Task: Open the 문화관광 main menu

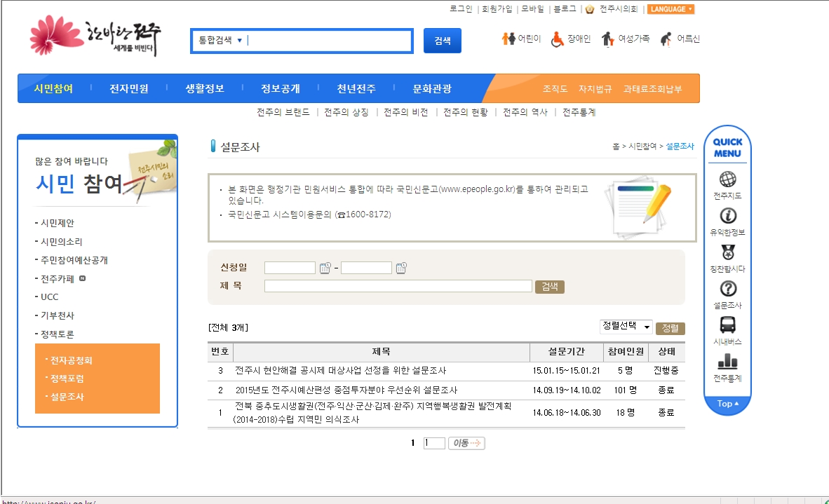Action: tap(432, 89)
